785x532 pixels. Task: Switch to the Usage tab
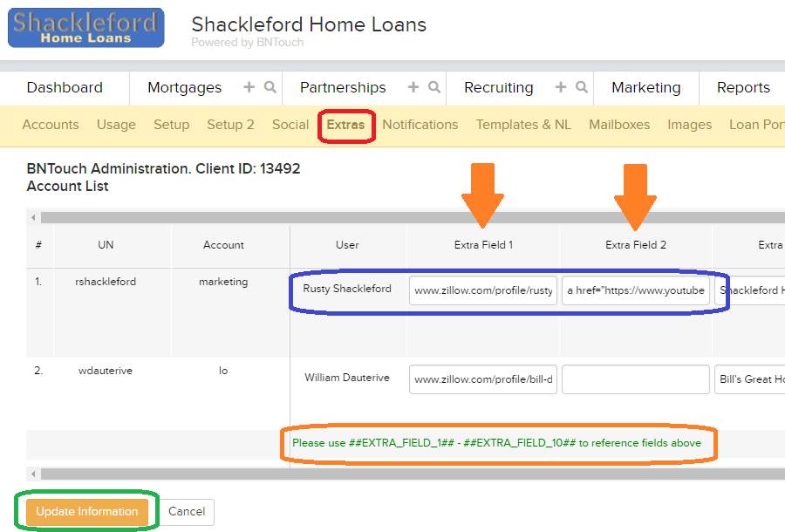pyautogui.click(x=116, y=125)
